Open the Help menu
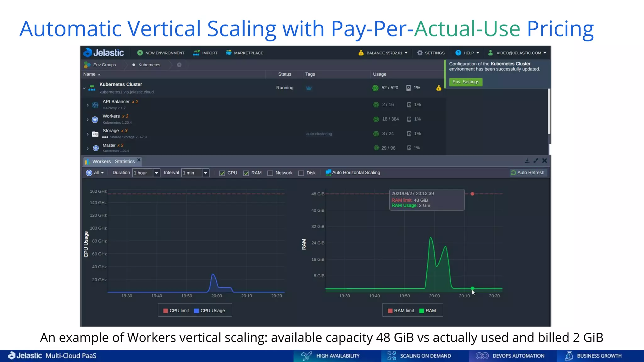This screenshot has width=644, height=362. [467, 53]
